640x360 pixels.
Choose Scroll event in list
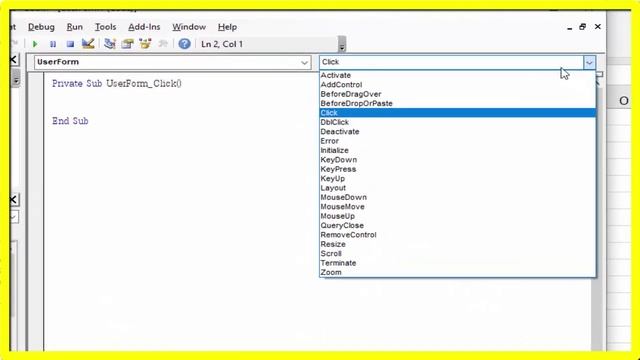click(458, 253)
